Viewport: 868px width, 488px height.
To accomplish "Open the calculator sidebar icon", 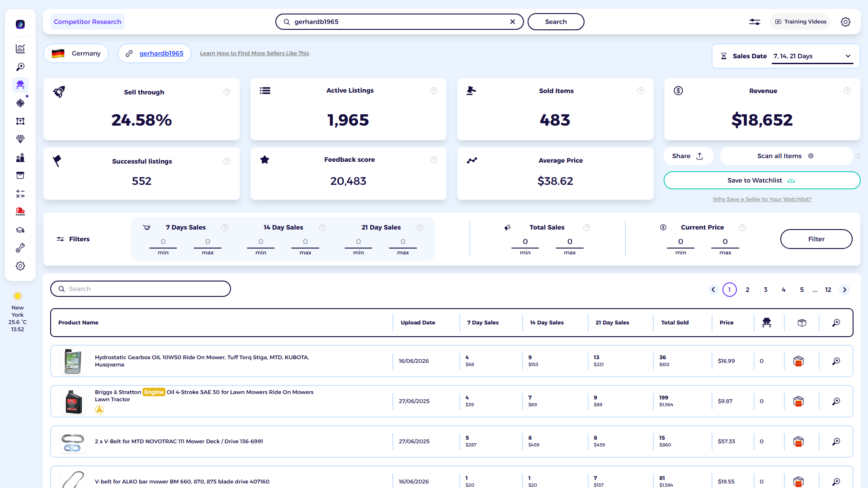I will tap(20, 194).
